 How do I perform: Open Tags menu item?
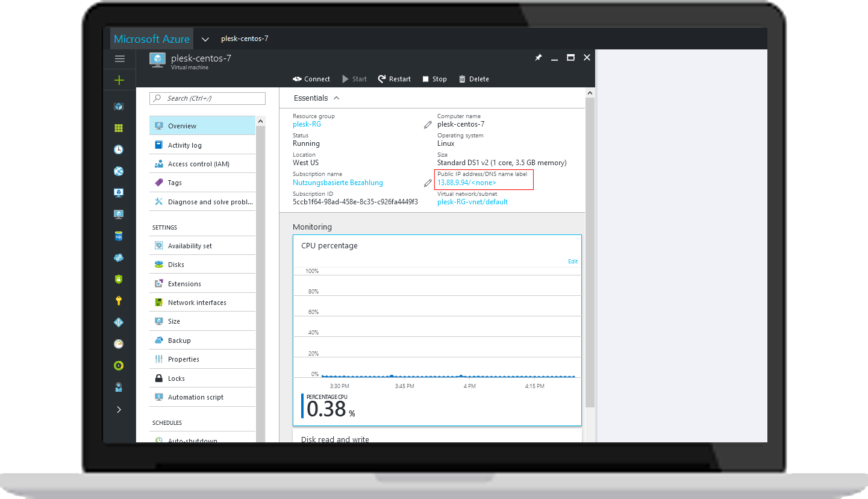click(x=202, y=183)
